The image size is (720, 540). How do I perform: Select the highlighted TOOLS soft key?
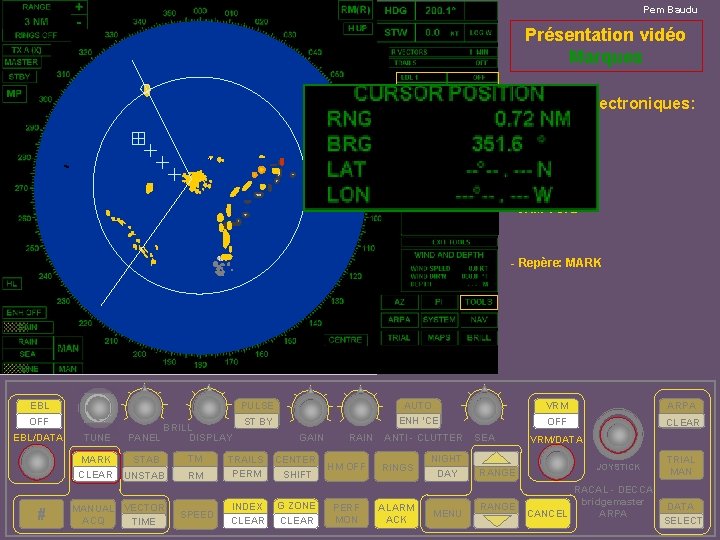[x=478, y=302]
